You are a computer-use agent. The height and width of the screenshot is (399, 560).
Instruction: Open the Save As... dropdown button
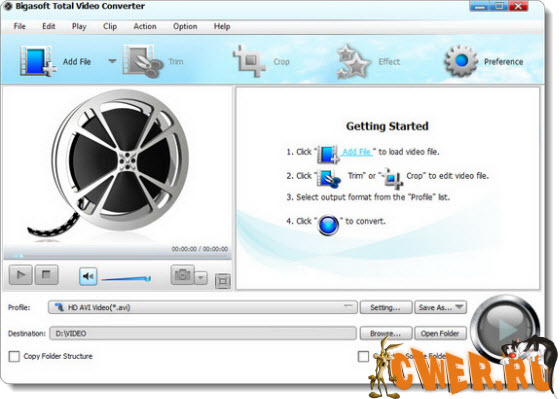tap(440, 307)
